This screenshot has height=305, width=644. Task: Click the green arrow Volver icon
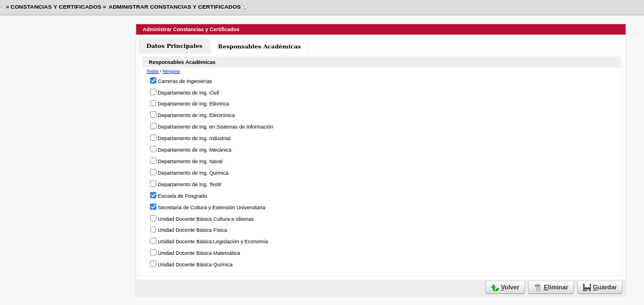pos(495,288)
